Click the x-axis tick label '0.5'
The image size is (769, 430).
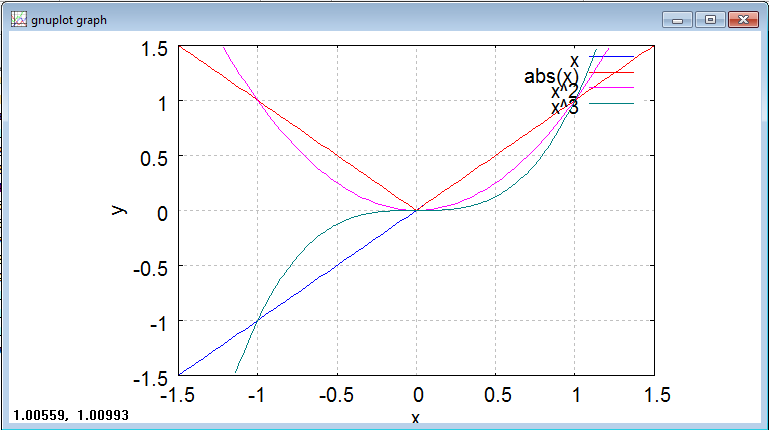coord(497,395)
